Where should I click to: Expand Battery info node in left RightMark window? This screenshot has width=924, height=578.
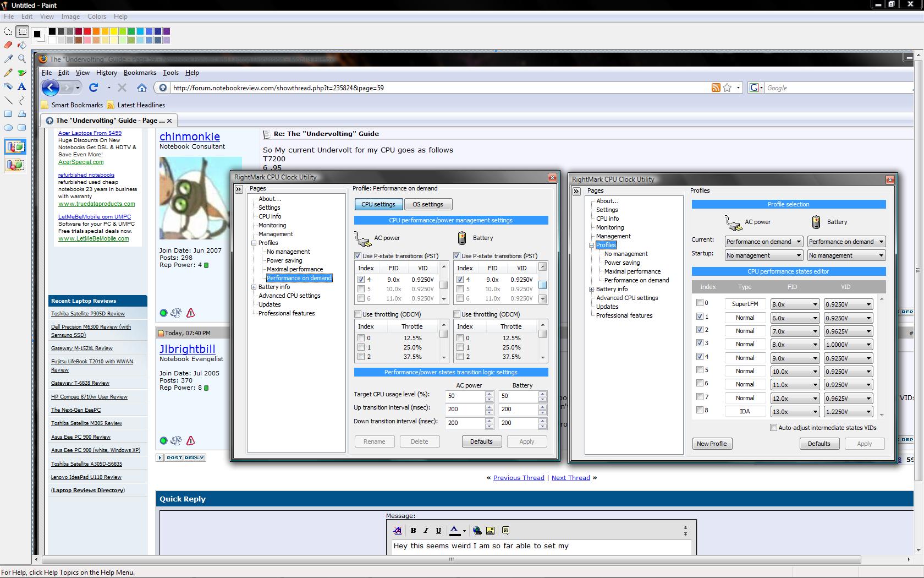click(254, 287)
